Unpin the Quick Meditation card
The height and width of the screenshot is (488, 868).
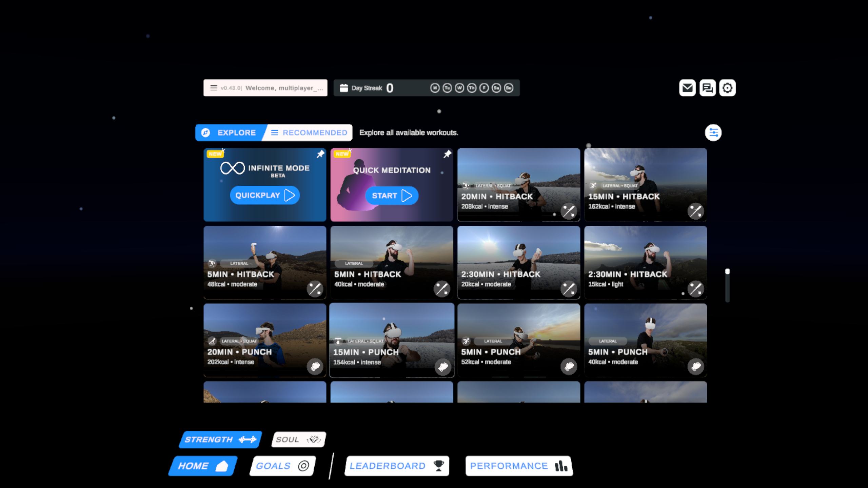pyautogui.click(x=447, y=155)
